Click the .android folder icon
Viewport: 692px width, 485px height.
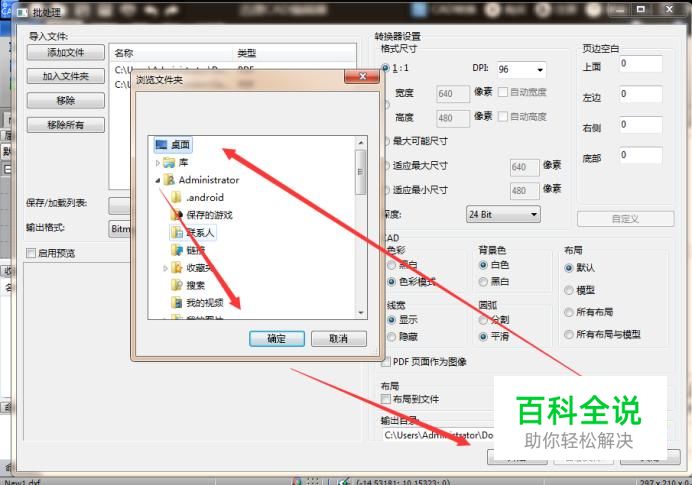click(176, 197)
